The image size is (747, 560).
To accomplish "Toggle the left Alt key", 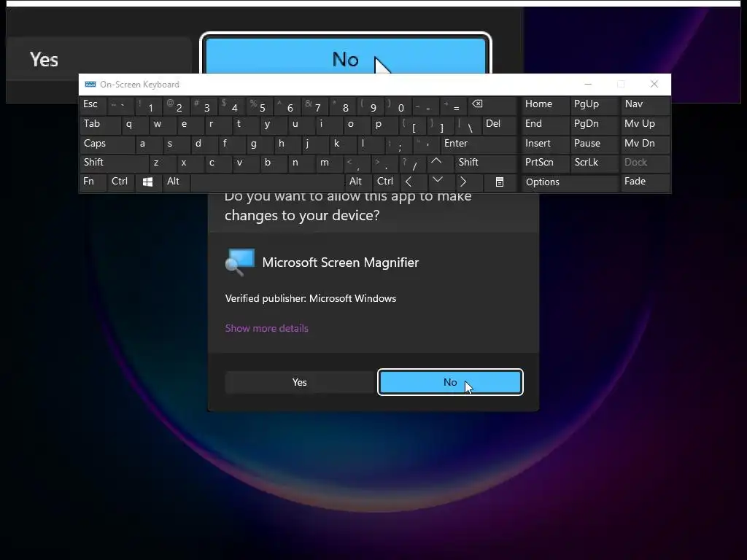I will 177,182.
